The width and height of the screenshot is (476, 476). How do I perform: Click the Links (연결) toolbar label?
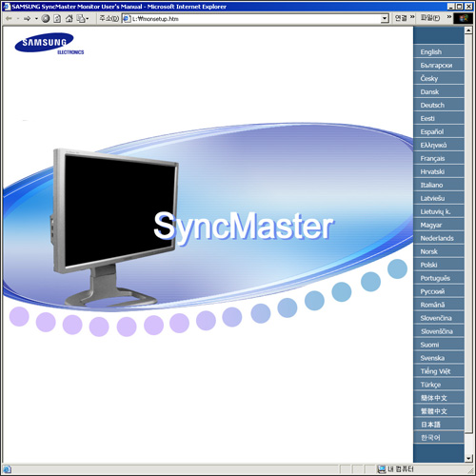[401, 18]
